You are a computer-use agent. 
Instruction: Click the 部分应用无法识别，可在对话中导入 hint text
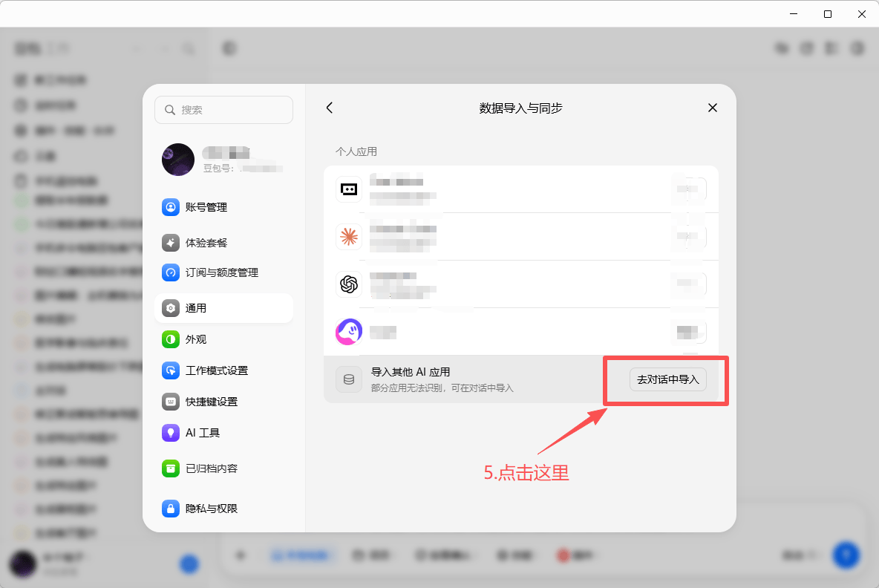point(442,388)
